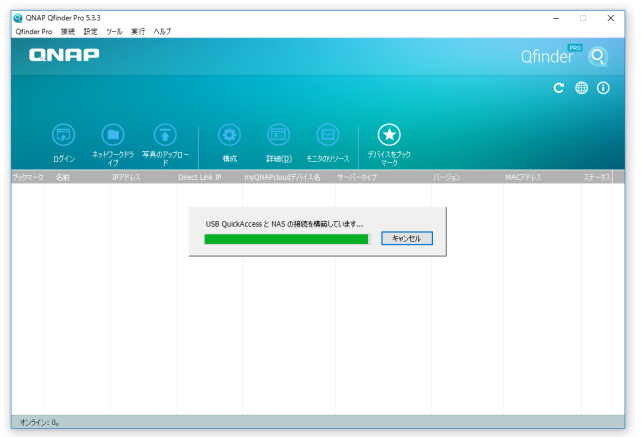Click the オンライン: 0 status bar text
Viewport: 642px width, 437px height.
tap(39, 423)
